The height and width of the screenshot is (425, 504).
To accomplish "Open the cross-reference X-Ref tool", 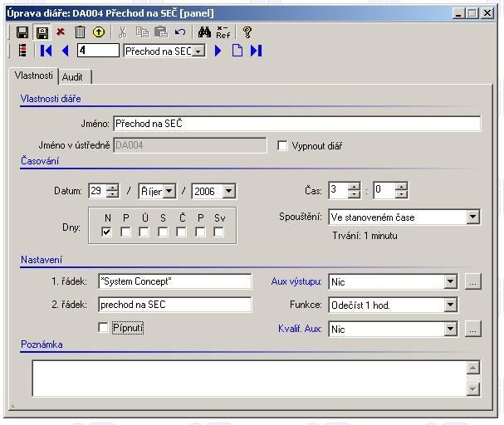I will [x=223, y=32].
